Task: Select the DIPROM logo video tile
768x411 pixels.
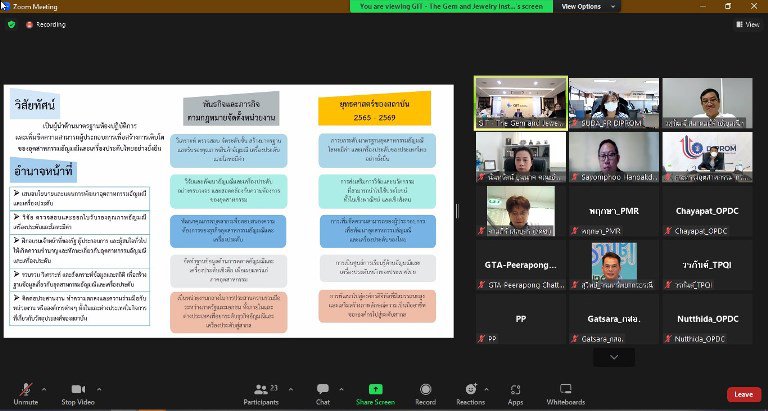Action: coord(707,157)
